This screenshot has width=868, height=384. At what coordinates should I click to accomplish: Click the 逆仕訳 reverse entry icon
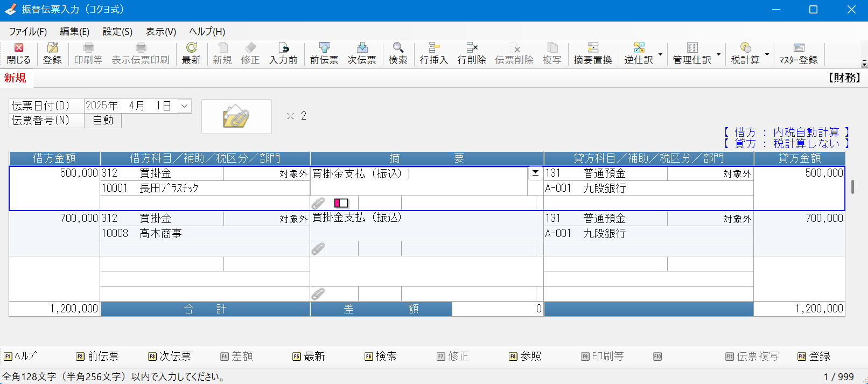639,54
